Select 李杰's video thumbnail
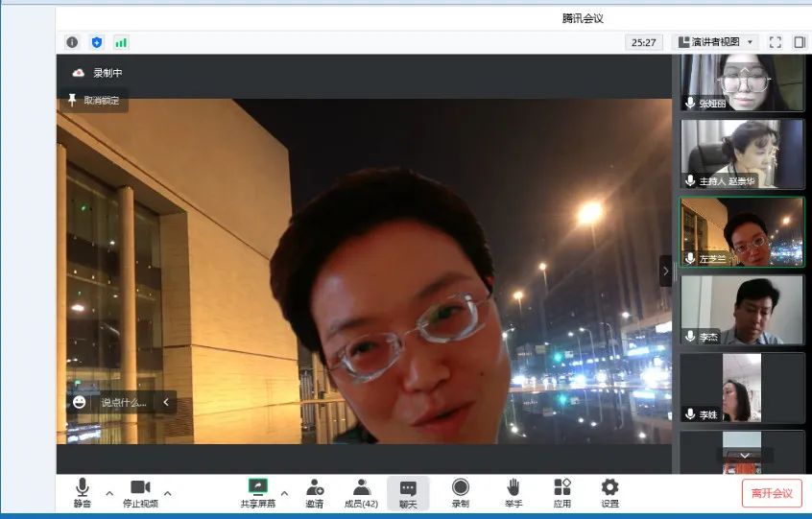The height and width of the screenshot is (519, 812). point(742,310)
